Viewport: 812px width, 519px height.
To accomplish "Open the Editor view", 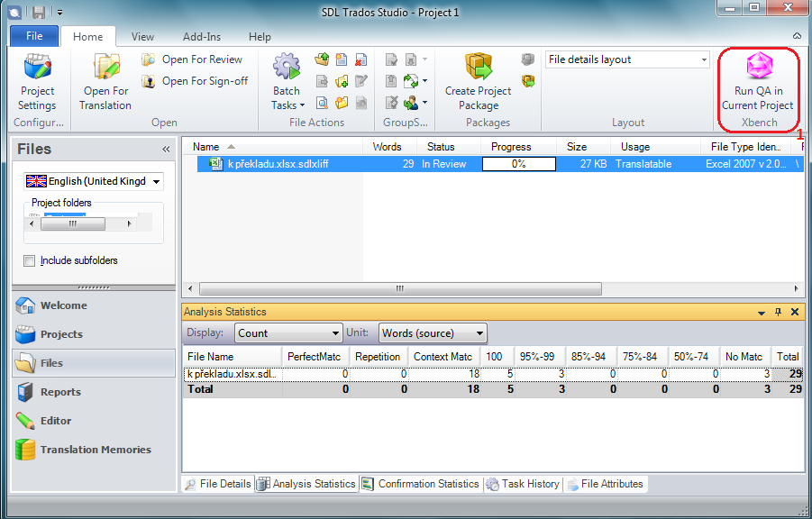I will (94, 421).
